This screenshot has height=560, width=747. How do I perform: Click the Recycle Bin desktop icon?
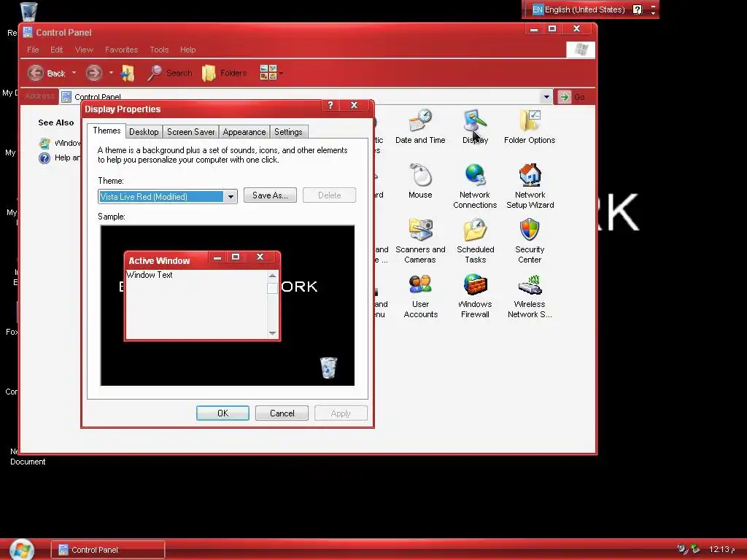tap(28, 12)
